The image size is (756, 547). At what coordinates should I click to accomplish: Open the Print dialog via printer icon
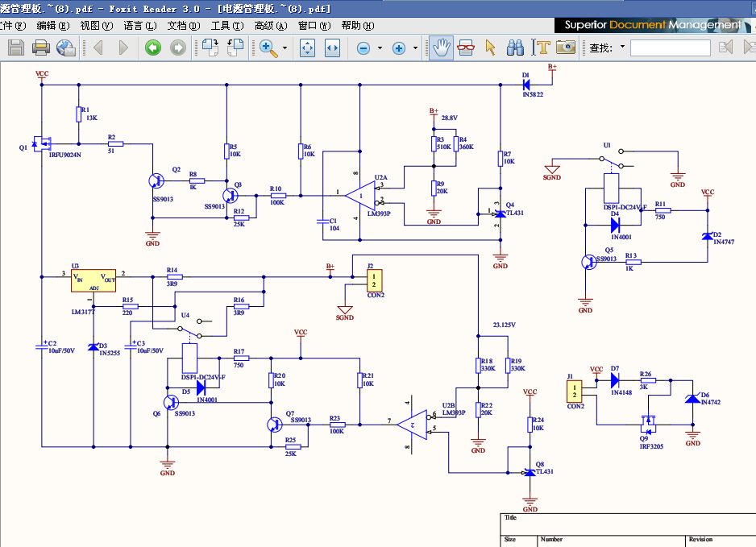point(41,48)
